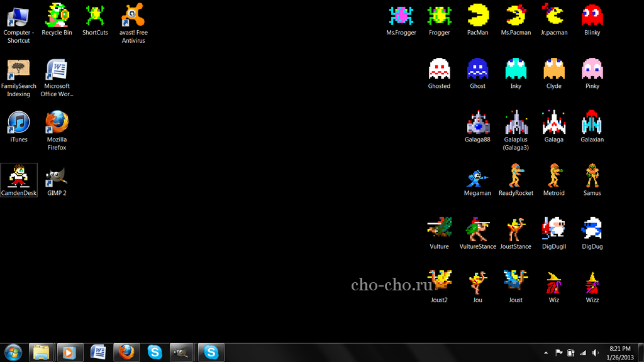Select the Recycle Bin desktop icon
This screenshot has width=644, height=362.
pyautogui.click(x=57, y=16)
